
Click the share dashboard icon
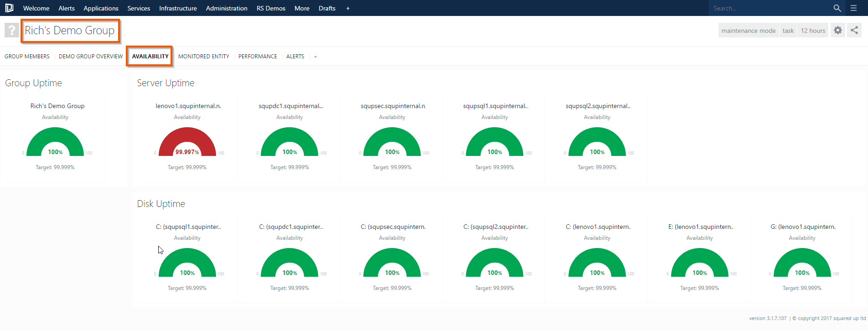pyautogui.click(x=854, y=31)
